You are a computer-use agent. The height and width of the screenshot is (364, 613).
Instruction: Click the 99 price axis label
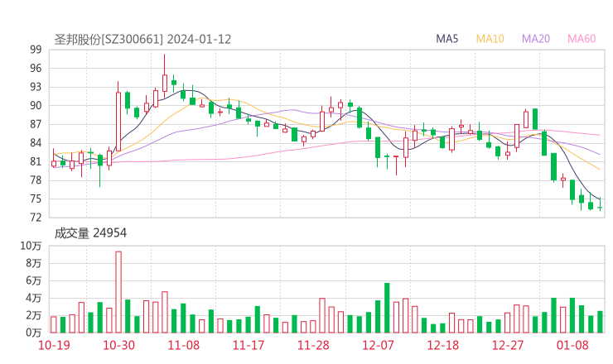[36, 50]
